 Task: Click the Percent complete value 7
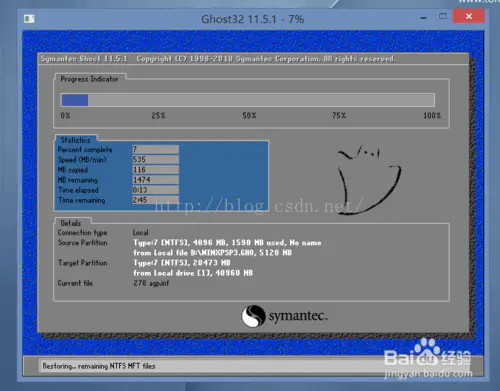pos(155,149)
